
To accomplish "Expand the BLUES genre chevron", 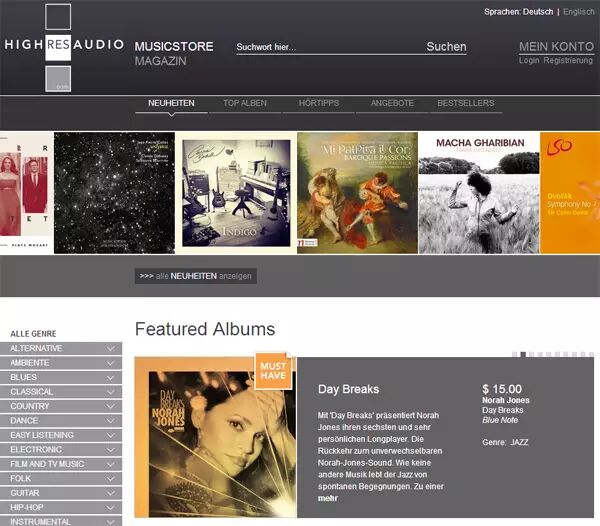I will 111,378.
